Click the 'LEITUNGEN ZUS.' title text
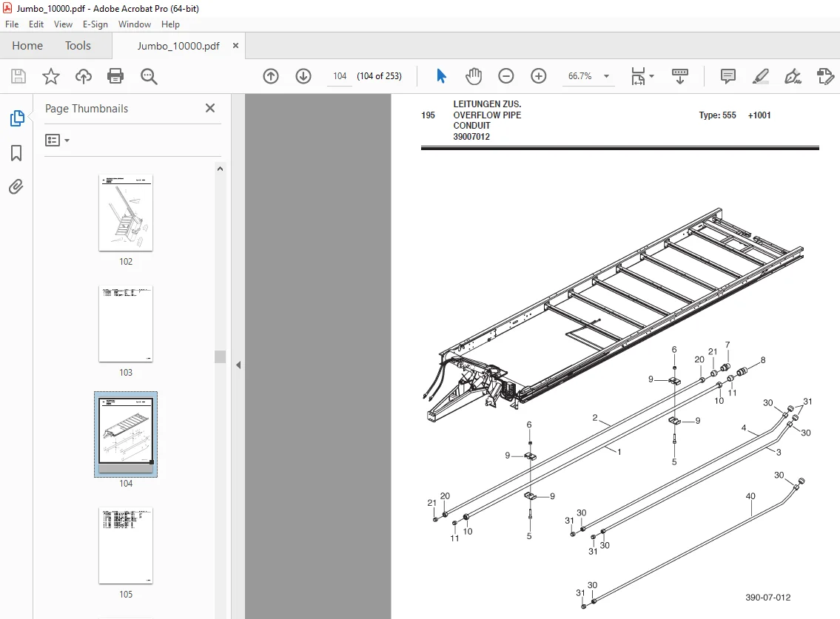840x619 pixels. click(x=487, y=104)
